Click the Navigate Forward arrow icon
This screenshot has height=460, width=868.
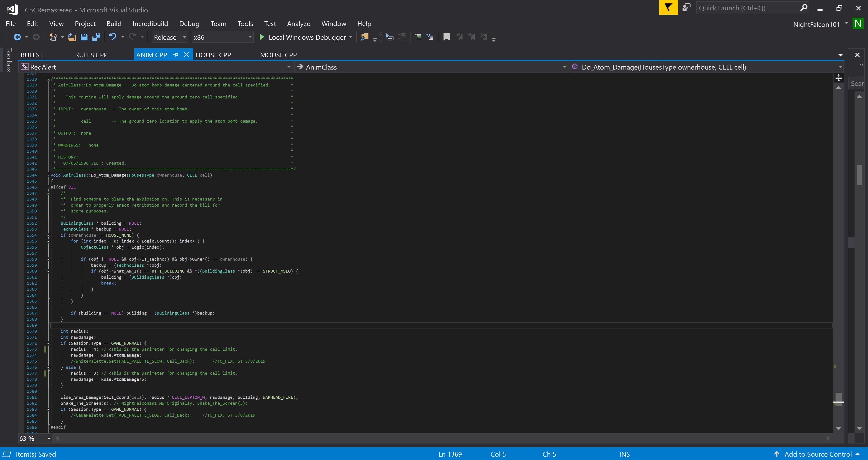tap(36, 37)
